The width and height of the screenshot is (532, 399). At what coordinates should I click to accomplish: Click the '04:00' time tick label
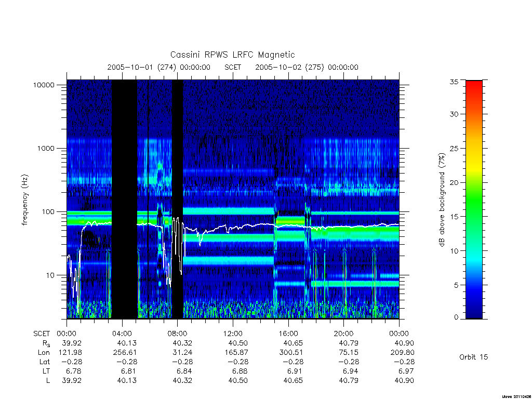(x=122, y=334)
